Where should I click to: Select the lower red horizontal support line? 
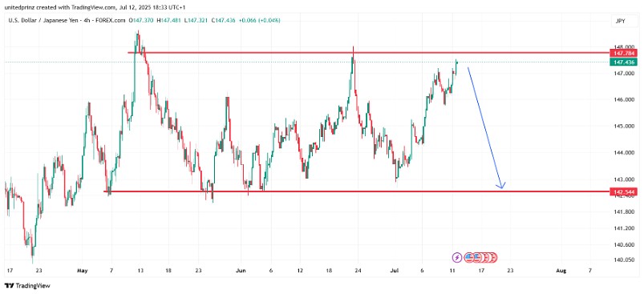357,191
